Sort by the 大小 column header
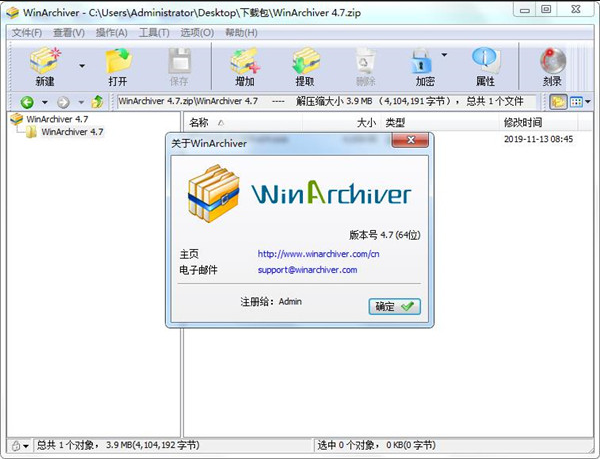Viewport: 600px width, 459px height. click(x=342, y=123)
